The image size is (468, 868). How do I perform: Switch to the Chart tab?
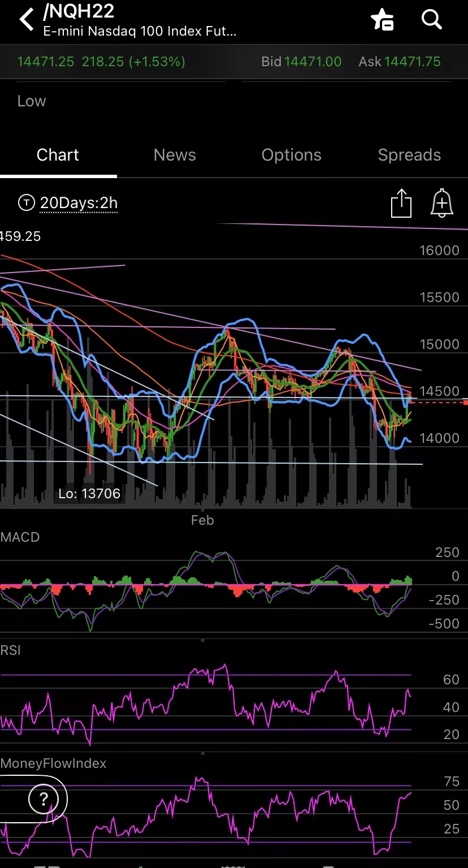[x=58, y=155]
